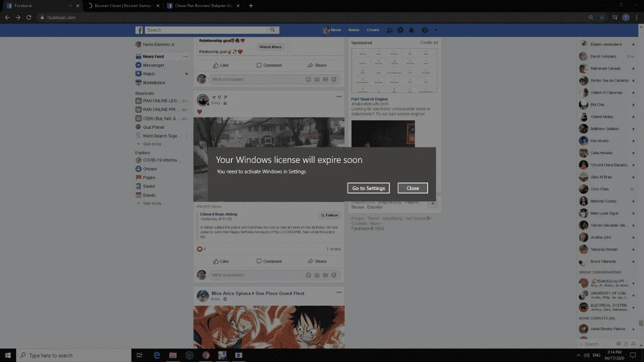Click the Facebook logo in the blue header
Screen dimensions: 644x362
tap(139, 30)
